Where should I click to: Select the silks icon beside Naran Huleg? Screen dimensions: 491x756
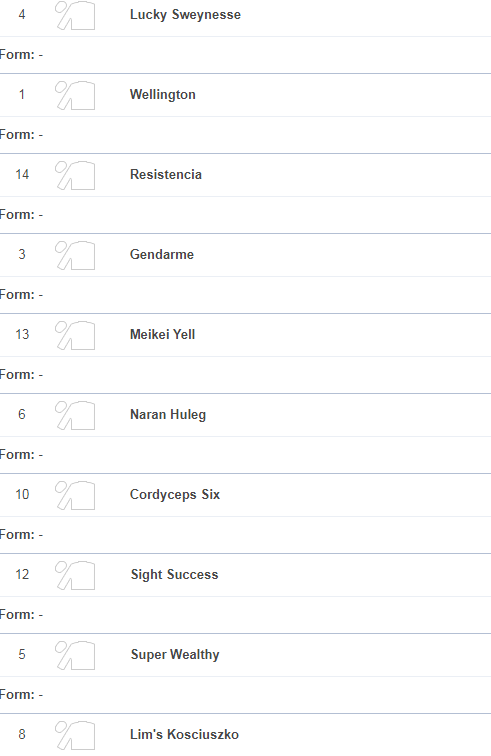(x=75, y=416)
